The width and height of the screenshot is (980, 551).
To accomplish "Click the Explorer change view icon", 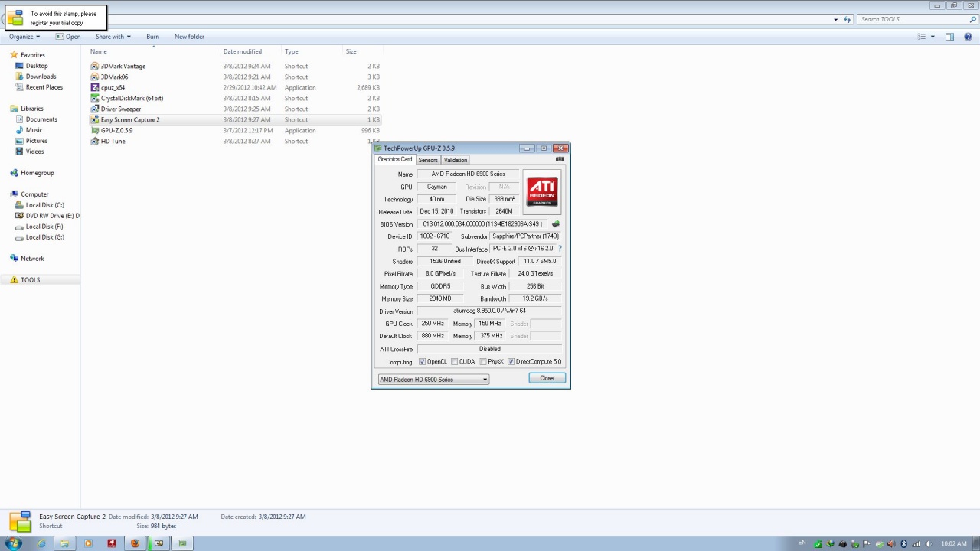I will tap(922, 37).
